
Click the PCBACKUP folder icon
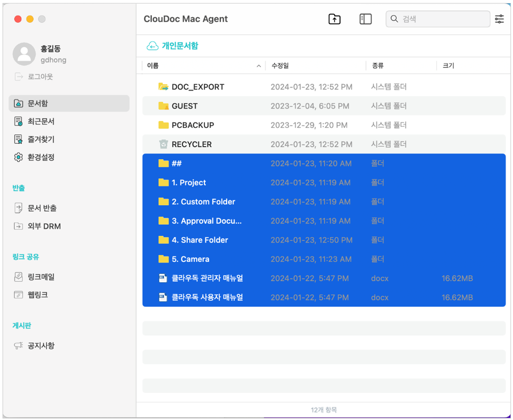163,125
